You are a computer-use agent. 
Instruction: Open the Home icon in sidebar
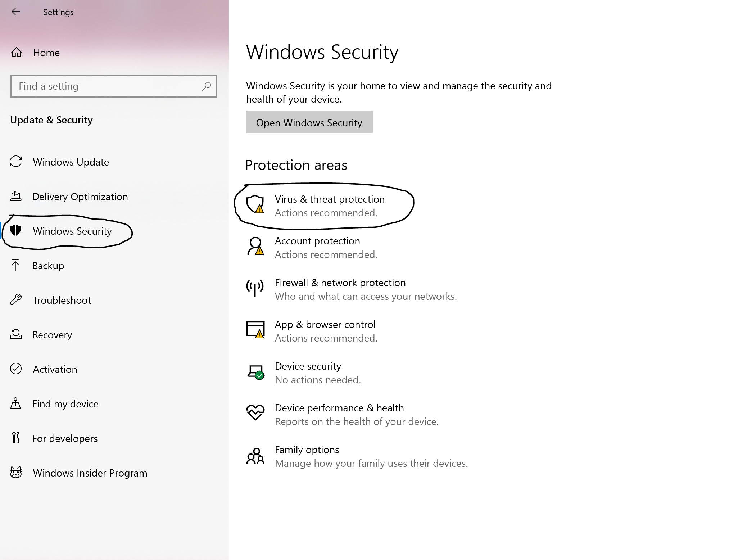coord(16,53)
